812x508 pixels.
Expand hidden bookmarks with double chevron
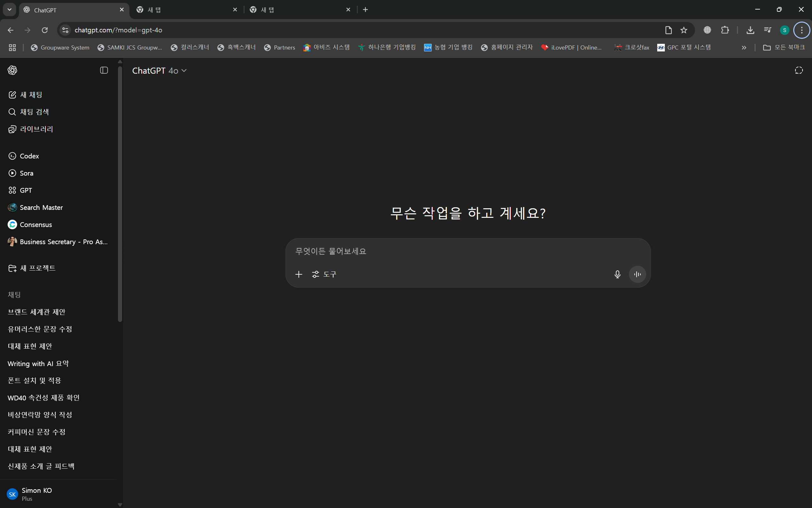[x=744, y=48]
